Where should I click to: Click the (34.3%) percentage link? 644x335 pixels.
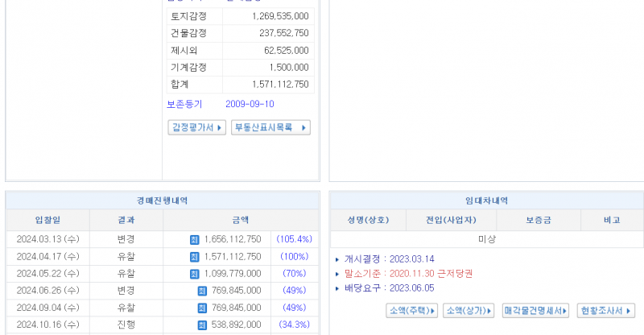[x=294, y=324]
